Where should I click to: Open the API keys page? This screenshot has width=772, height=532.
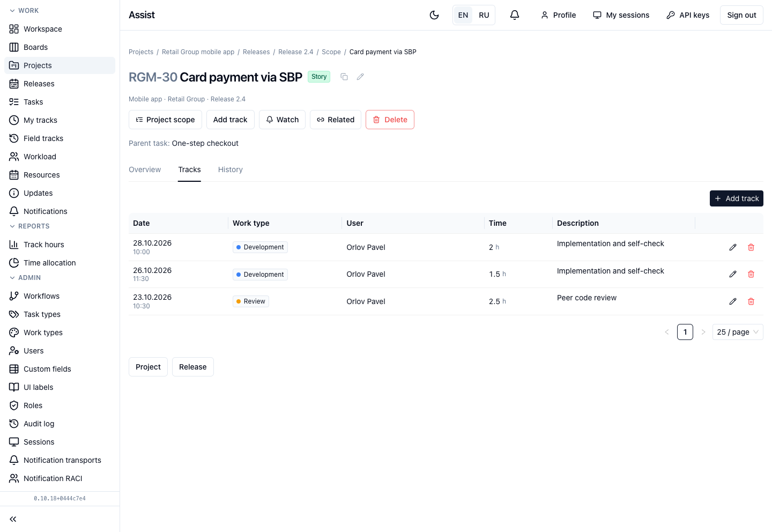coord(688,15)
